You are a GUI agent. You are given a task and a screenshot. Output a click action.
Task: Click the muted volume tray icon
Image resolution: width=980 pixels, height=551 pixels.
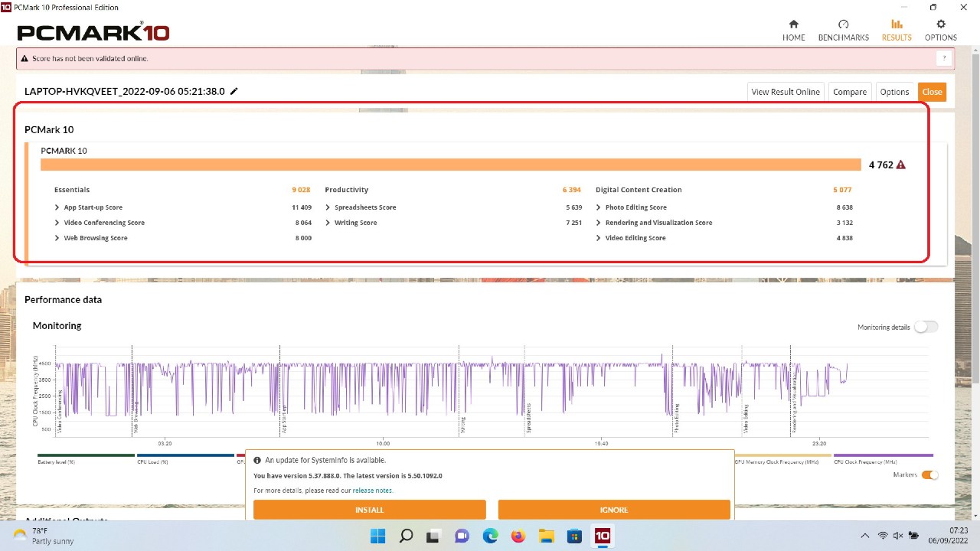point(898,536)
